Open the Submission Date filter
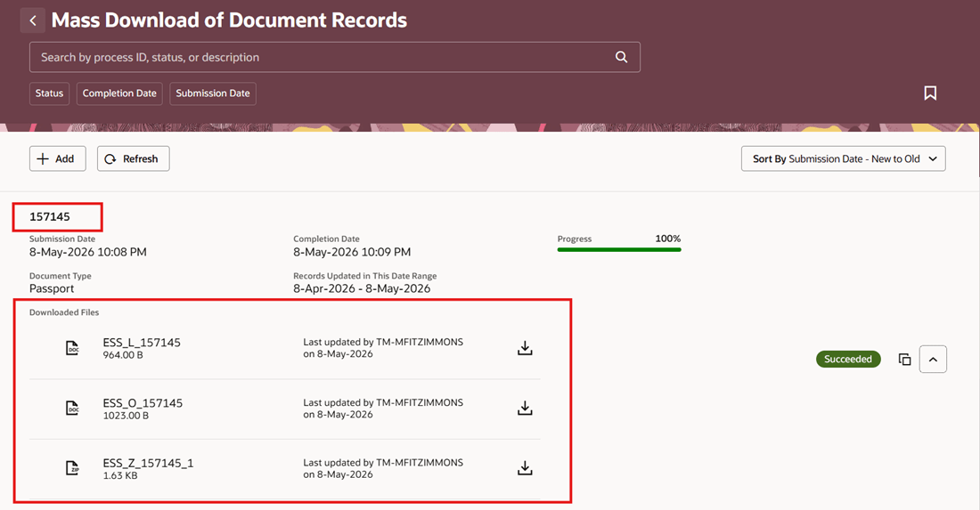The height and width of the screenshot is (510, 980). [213, 93]
